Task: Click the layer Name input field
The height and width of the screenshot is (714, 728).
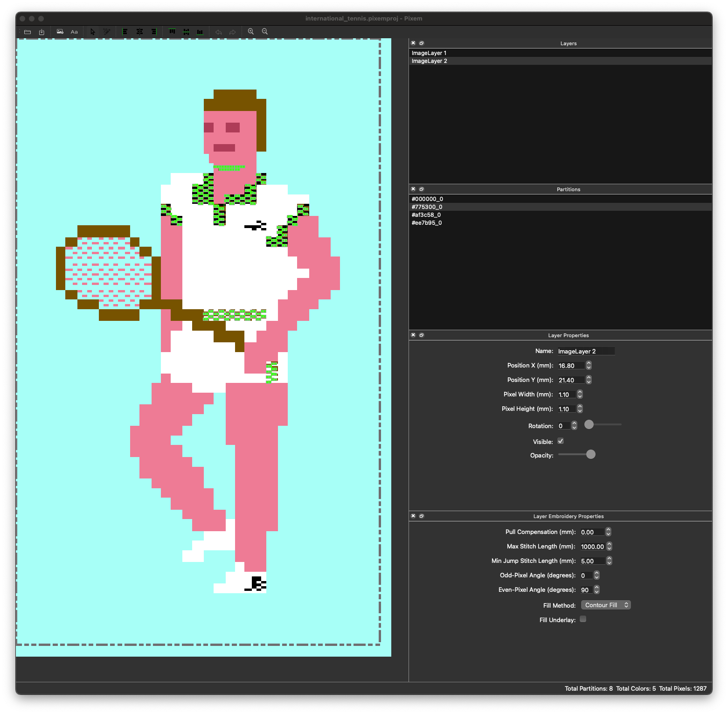Action: 586,351
